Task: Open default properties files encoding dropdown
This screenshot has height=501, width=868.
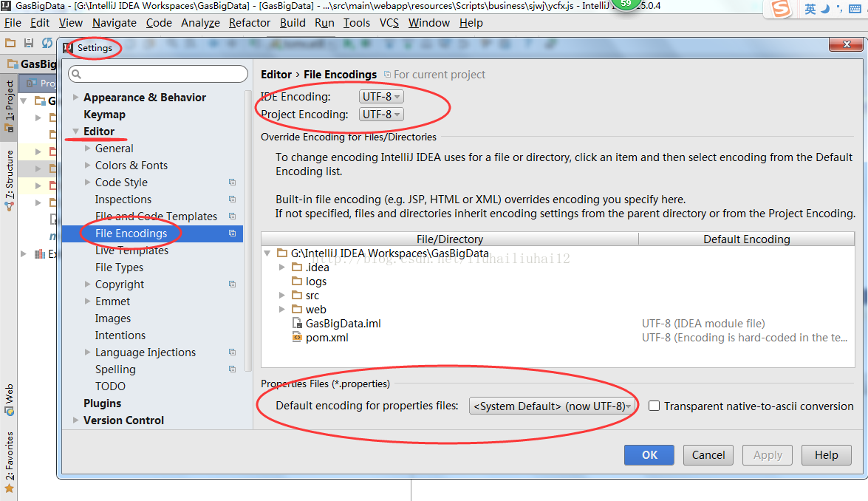Action: pos(552,406)
